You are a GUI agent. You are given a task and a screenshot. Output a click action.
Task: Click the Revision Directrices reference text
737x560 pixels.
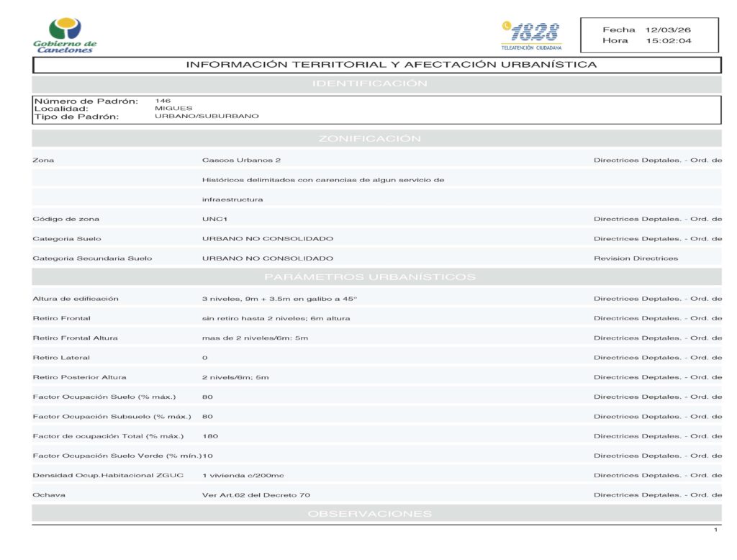point(636,258)
